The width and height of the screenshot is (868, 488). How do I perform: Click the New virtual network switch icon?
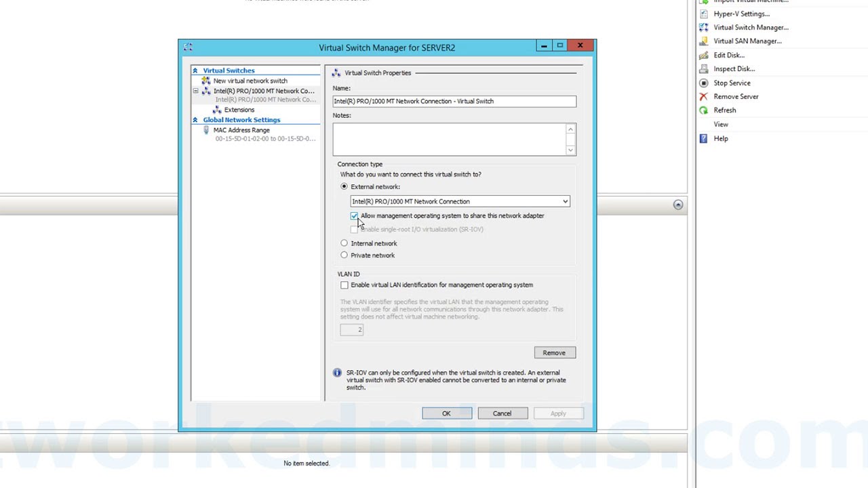point(206,81)
